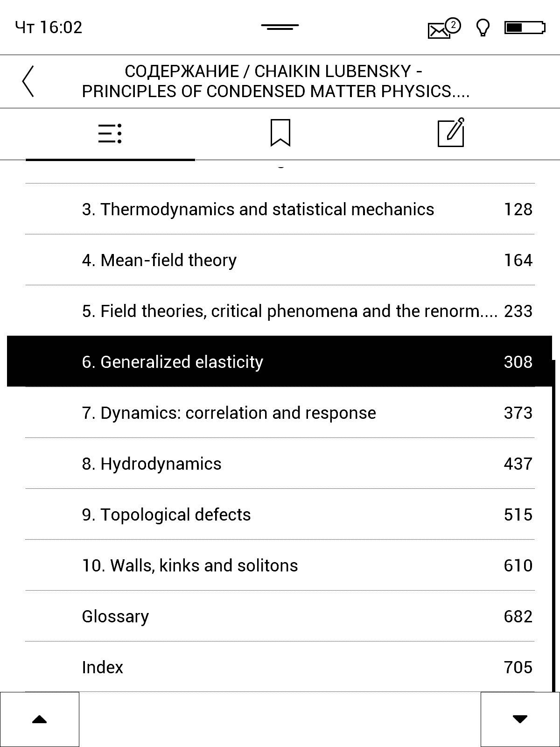Page down with the down arrow button
This screenshot has height=747, width=560.
[520, 719]
